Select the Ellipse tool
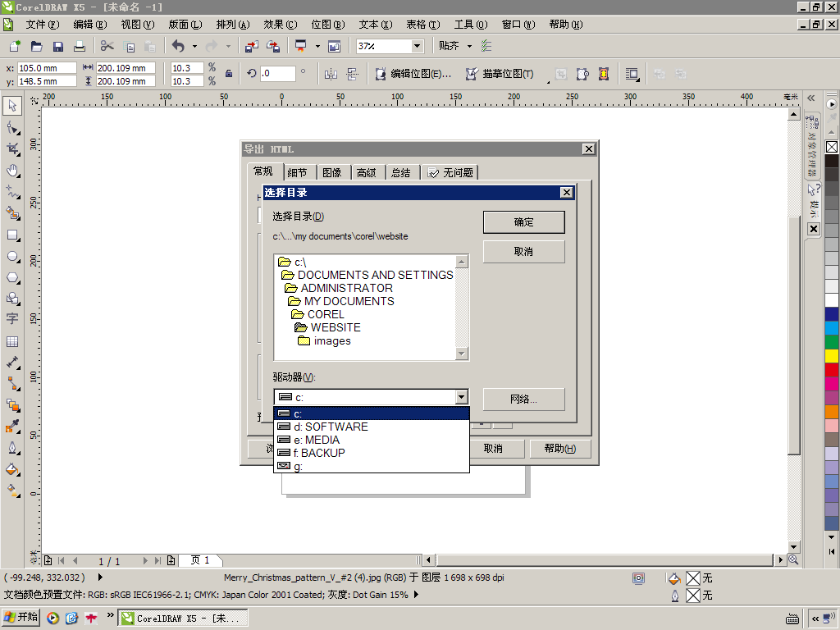The width and height of the screenshot is (840, 630). tap(12, 257)
